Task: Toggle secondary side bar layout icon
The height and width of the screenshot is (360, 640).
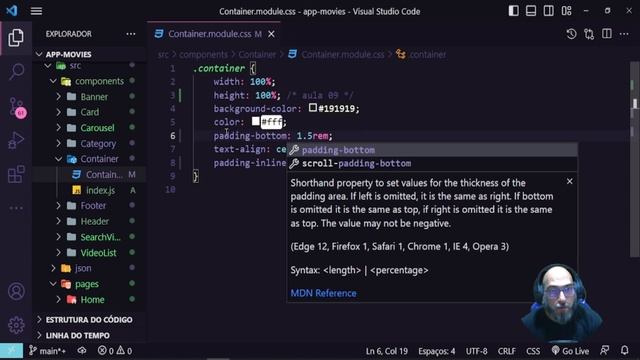Action: (549, 11)
